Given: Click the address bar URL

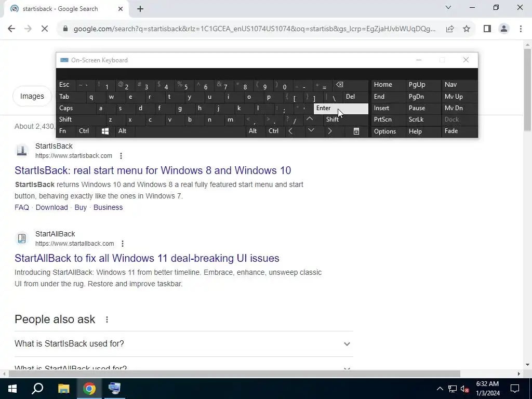Looking at the screenshot, I should click(x=255, y=29).
